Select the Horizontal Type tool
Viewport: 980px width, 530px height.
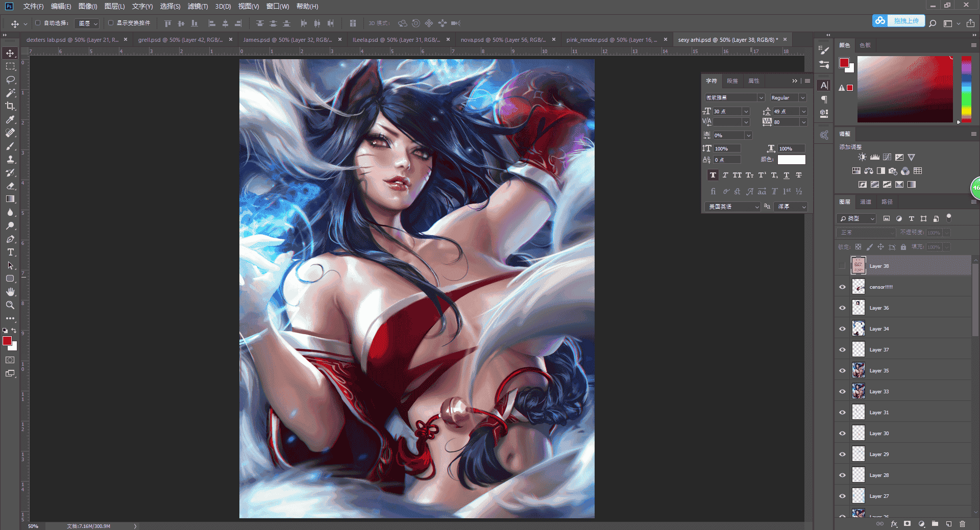[10, 252]
